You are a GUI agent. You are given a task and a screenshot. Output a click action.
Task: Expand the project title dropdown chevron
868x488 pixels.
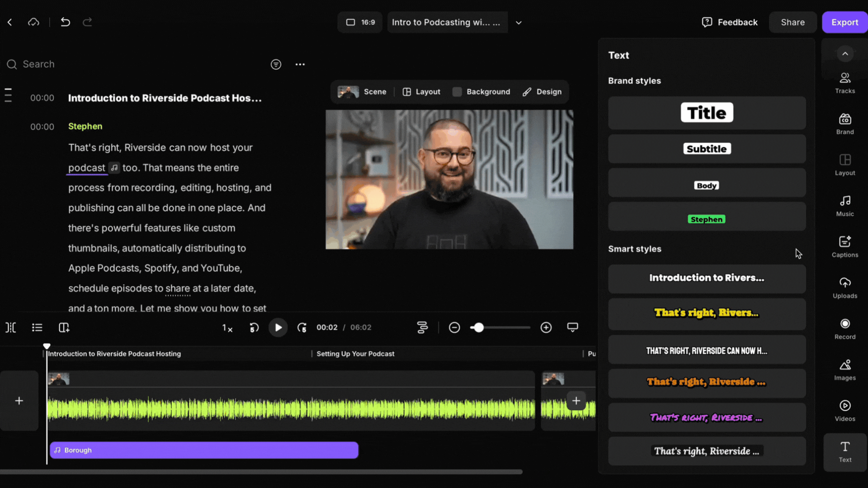[519, 23]
